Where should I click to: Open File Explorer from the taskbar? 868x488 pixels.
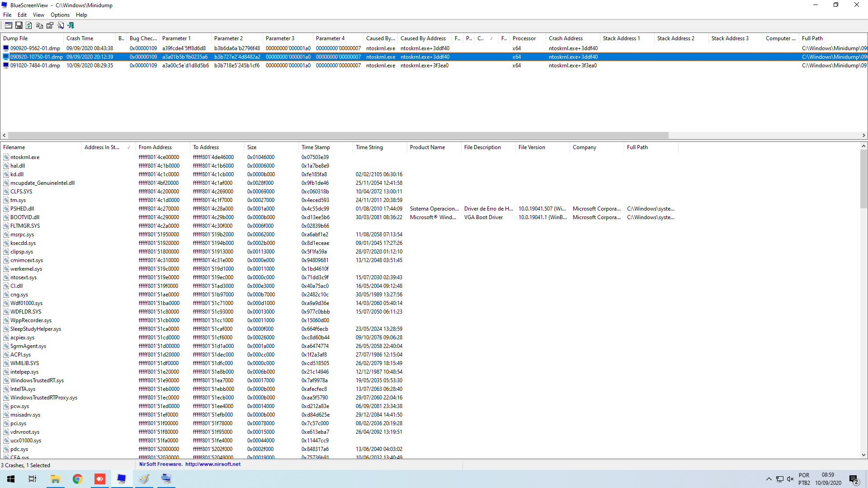[55, 479]
